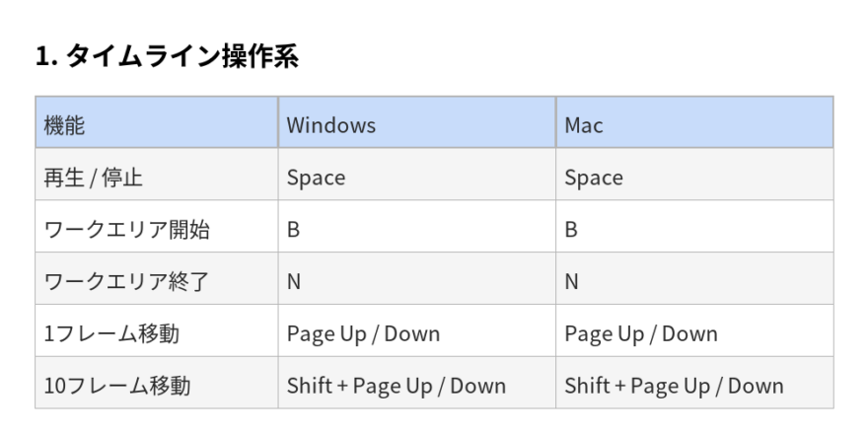Click the Windows column header

pos(330,125)
